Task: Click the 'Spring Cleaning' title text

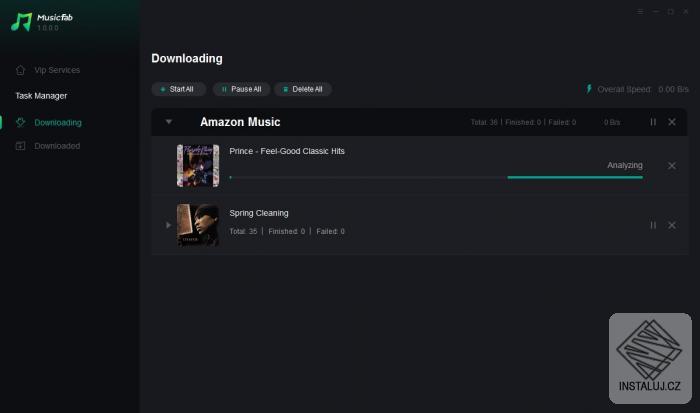Action: [259, 213]
